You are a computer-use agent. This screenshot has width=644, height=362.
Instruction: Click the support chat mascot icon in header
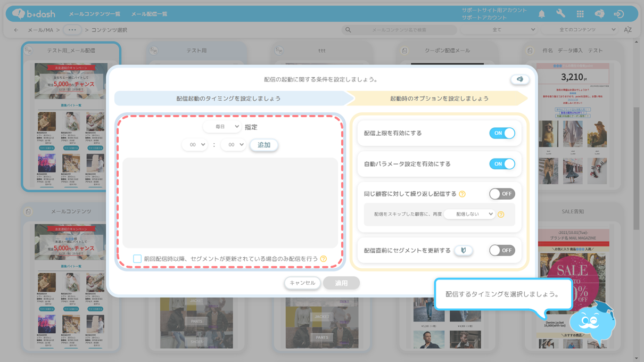[x=599, y=14]
